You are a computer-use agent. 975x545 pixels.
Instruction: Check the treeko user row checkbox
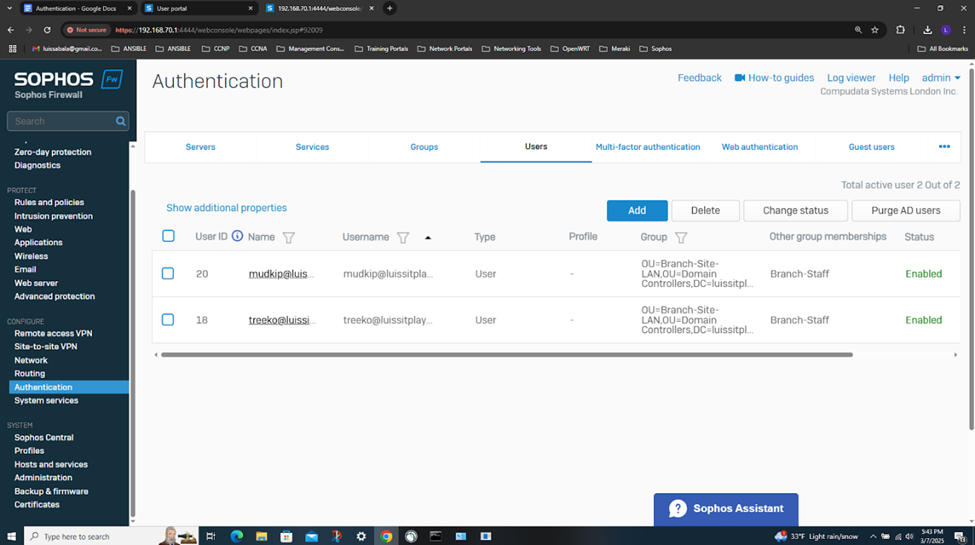point(168,319)
